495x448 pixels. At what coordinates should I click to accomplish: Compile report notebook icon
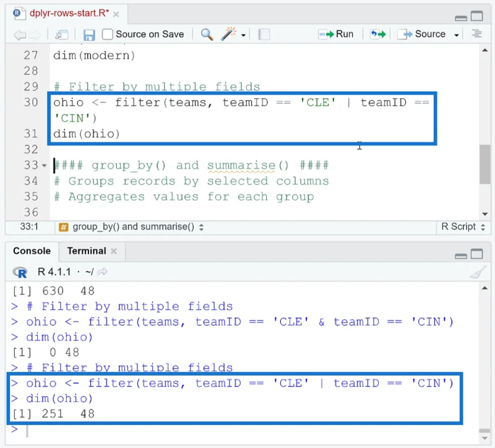point(264,34)
